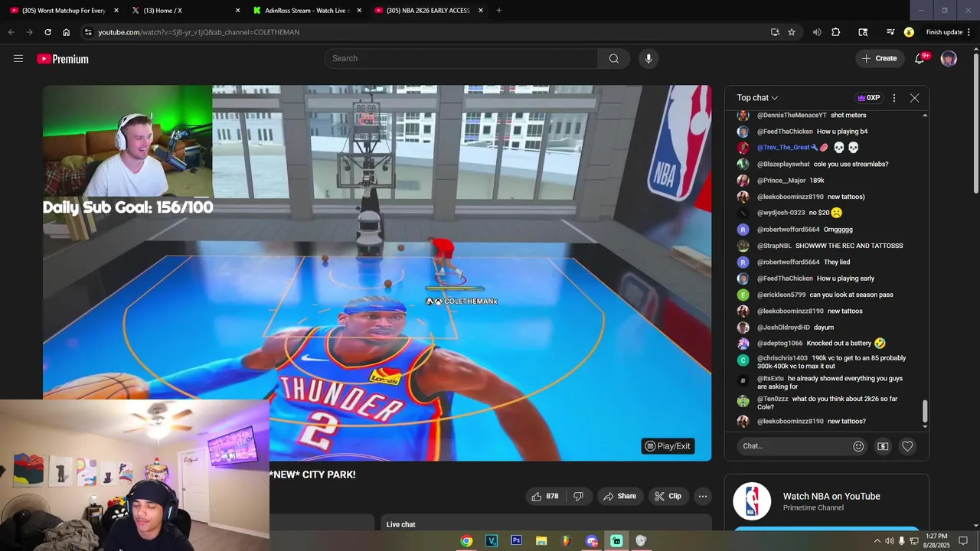Launch Chrome from the taskbar
Screen dimensions: 980x551
[466, 541]
